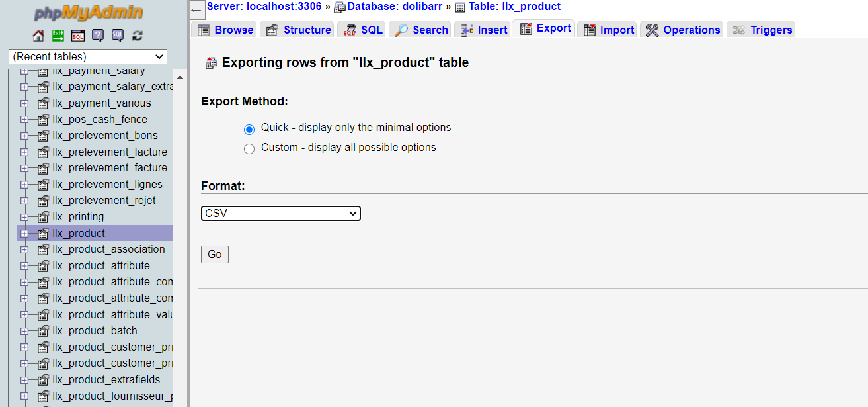Viewport: 868px width, 407px height.
Task: Open the Recent tables dropdown
Action: [88, 57]
